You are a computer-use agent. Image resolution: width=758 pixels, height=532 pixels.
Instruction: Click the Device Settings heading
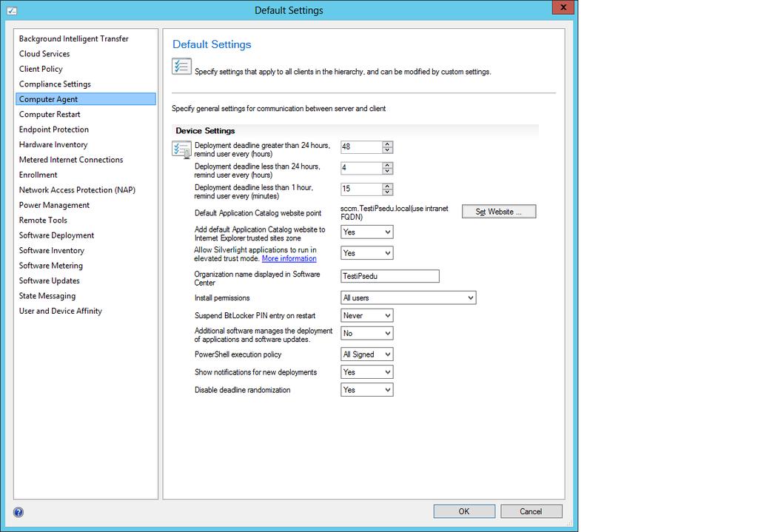pyautogui.click(x=206, y=130)
